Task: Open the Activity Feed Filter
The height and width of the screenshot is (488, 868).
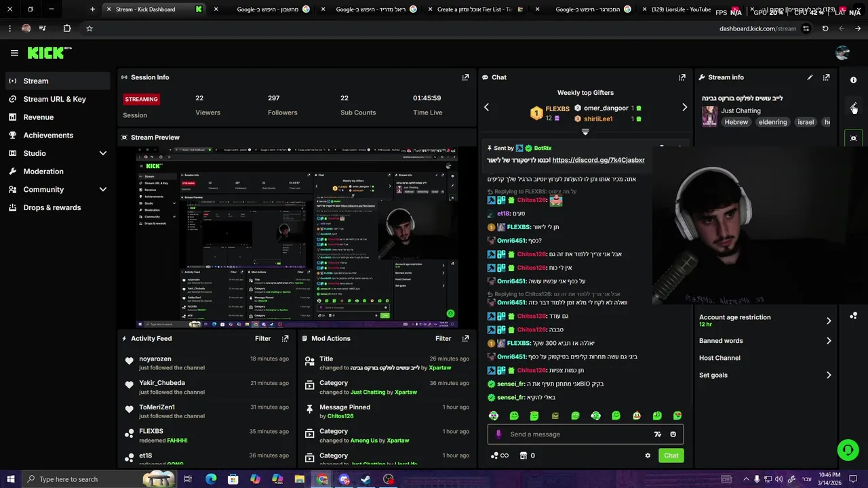Action: 262,338
